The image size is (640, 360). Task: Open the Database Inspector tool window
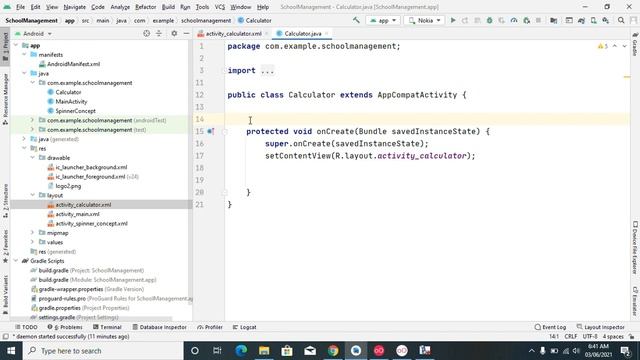(160, 327)
